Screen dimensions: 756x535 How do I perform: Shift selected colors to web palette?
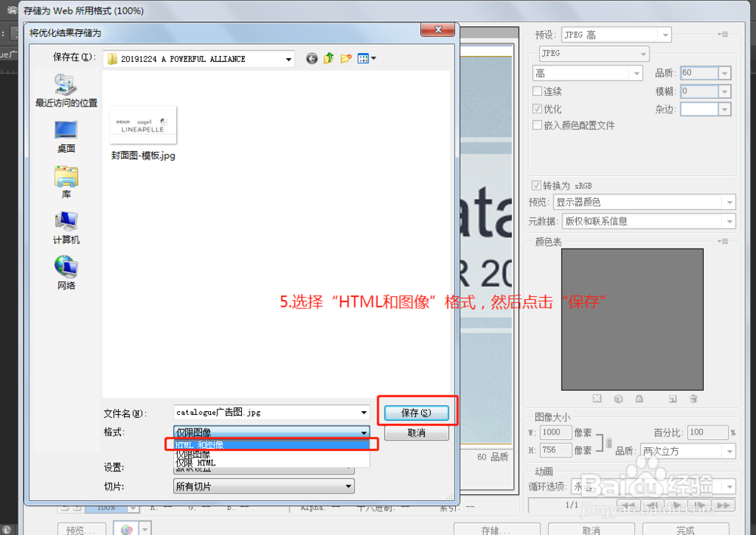pos(618,398)
